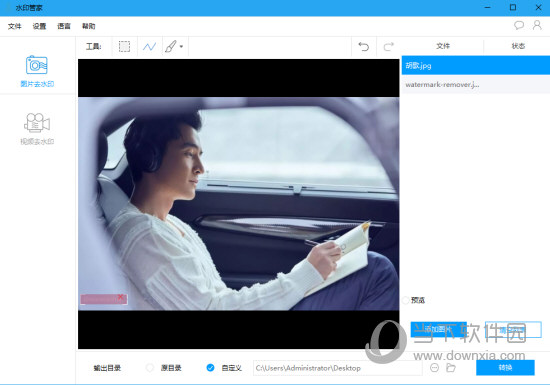This screenshot has height=385, width=550.
Task: Select 胡歌.jpg in the file list
Action: [476, 65]
